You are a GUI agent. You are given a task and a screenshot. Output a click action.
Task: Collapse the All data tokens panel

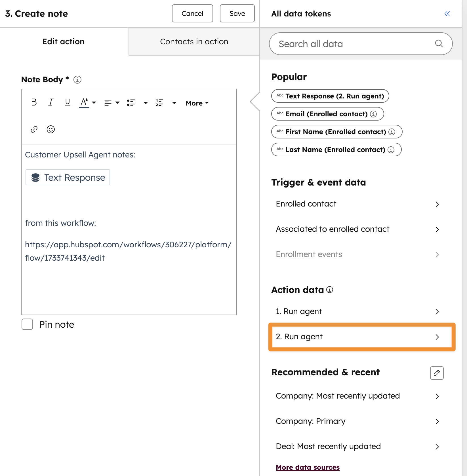point(447,13)
